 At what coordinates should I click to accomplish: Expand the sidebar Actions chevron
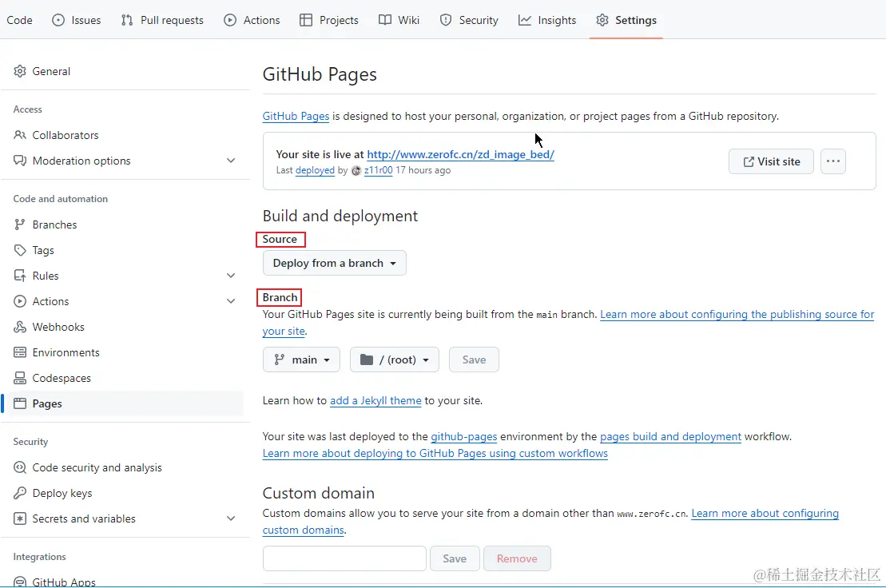coord(231,301)
